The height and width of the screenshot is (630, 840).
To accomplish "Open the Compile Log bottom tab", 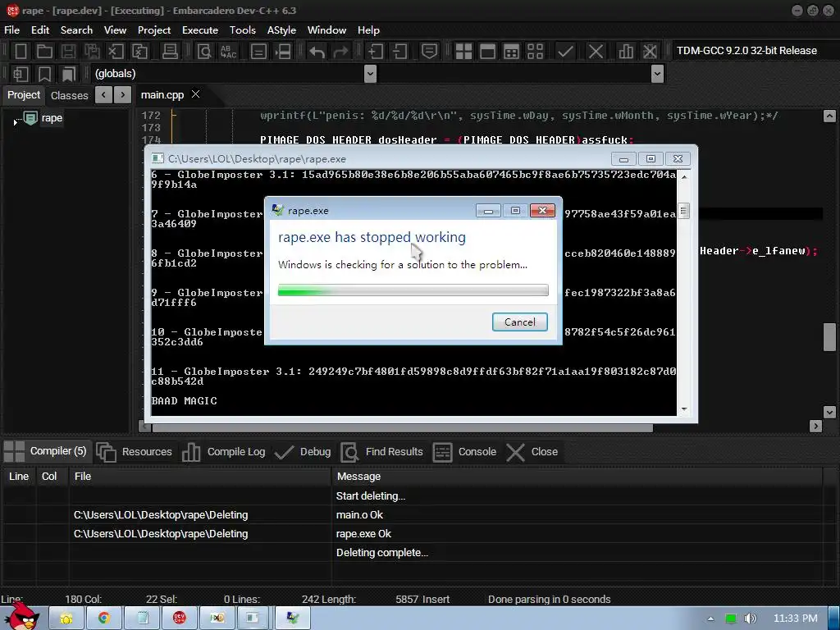I will [x=223, y=452].
